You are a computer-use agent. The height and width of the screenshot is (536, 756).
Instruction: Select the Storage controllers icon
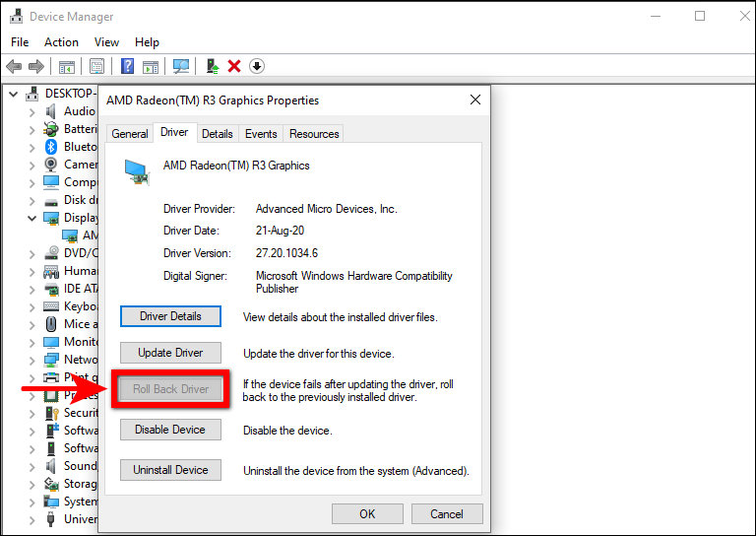tap(51, 484)
